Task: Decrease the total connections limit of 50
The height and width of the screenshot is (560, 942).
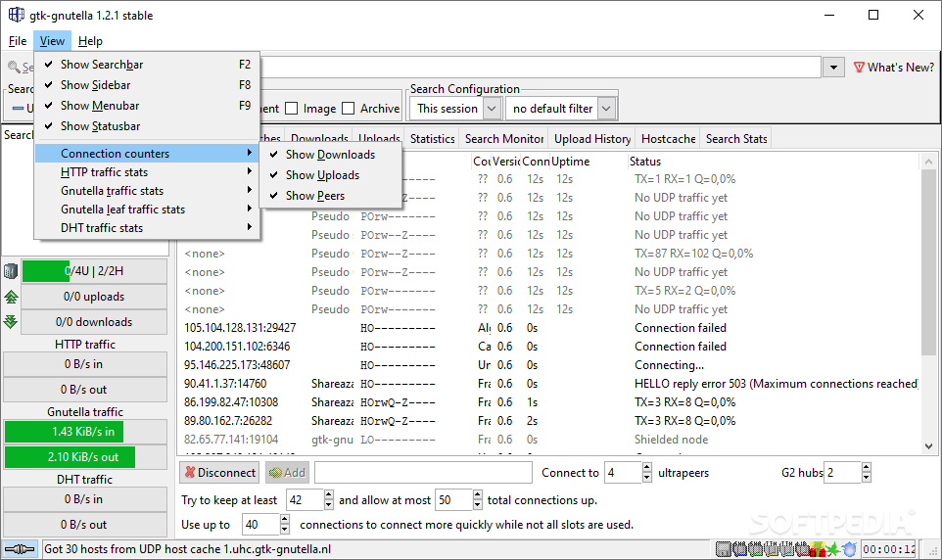Action: 477,505
